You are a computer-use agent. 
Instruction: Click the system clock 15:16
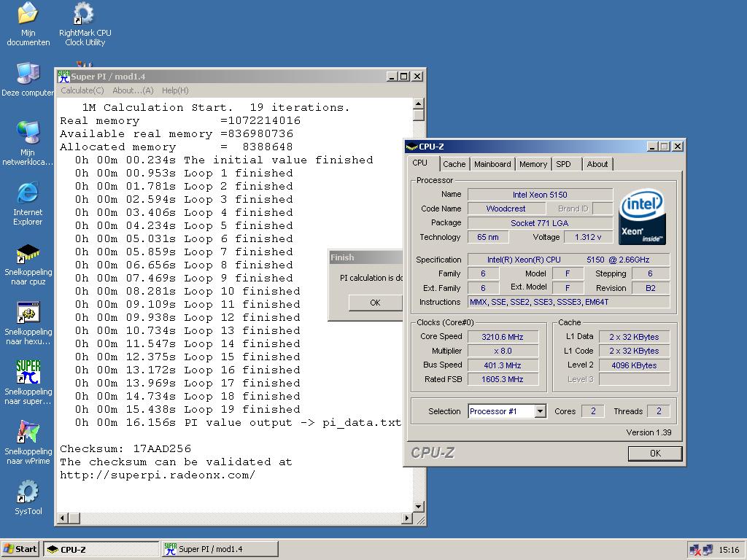pyautogui.click(x=729, y=550)
